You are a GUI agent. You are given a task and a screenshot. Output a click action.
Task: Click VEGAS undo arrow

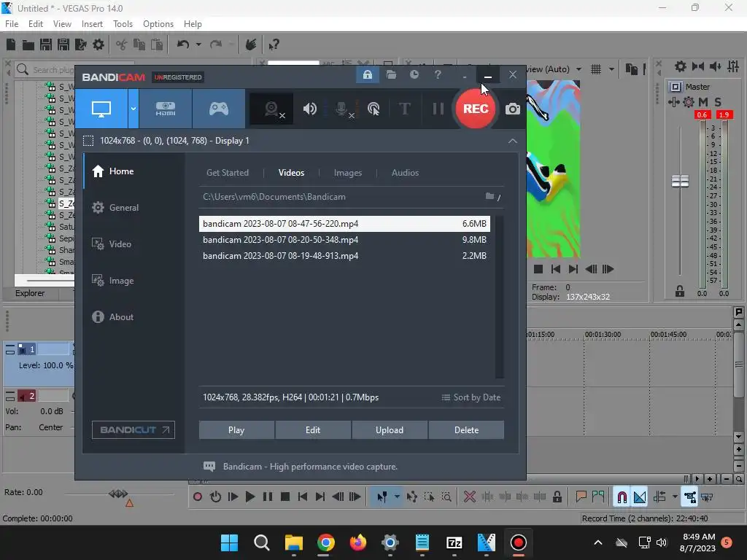pyautogui.click(x=183, y=44)
